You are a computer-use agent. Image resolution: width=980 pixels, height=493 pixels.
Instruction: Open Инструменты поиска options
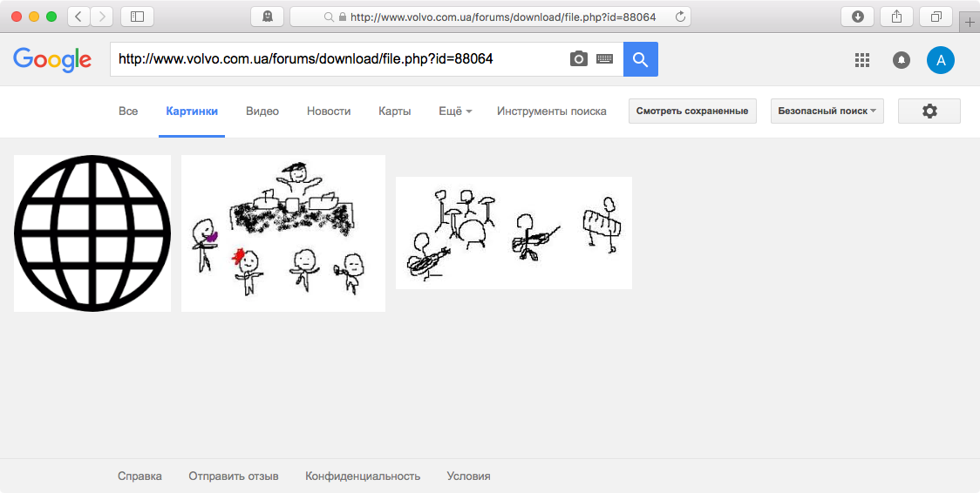551,111
